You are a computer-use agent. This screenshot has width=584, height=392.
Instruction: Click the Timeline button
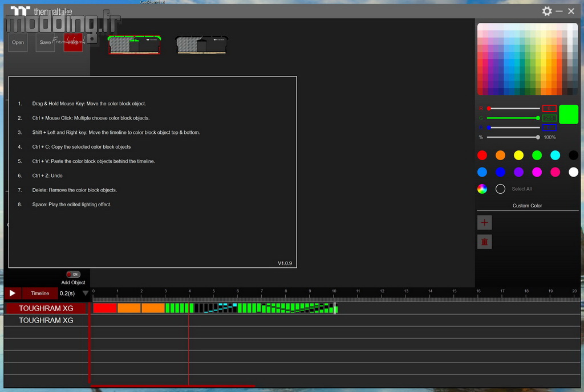[x=40, y=293]
